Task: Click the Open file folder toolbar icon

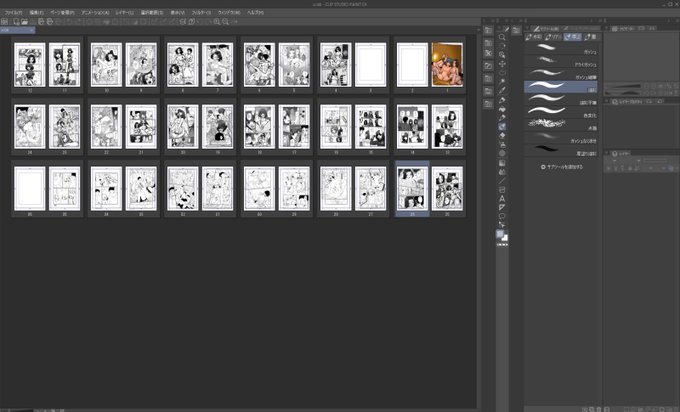Action: [x=25, y=21]
